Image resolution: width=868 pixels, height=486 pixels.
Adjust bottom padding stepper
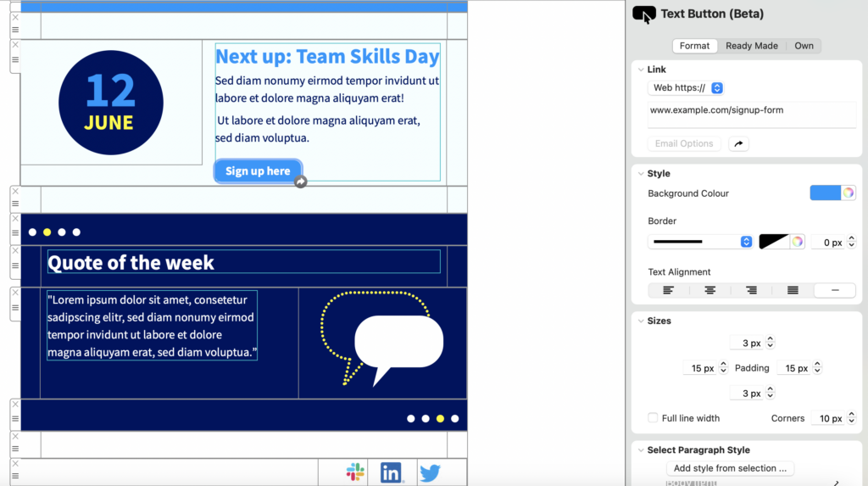770,393
